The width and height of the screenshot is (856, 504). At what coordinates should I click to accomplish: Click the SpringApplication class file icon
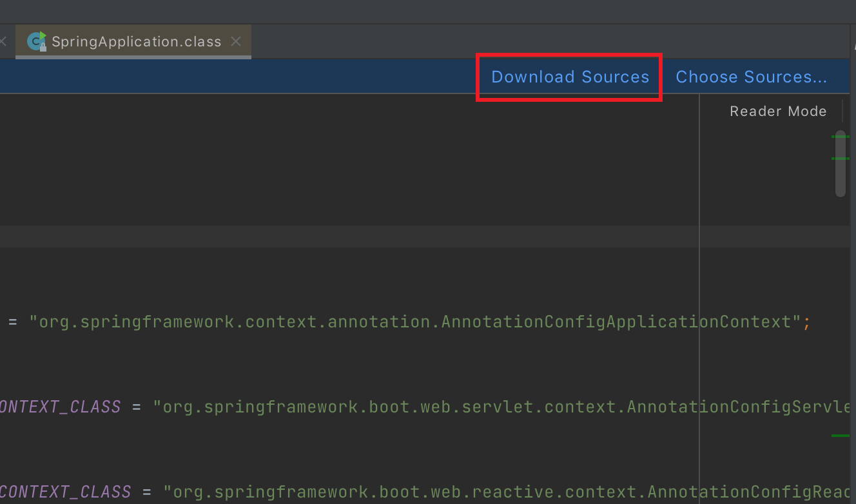(x=37, y=41)
